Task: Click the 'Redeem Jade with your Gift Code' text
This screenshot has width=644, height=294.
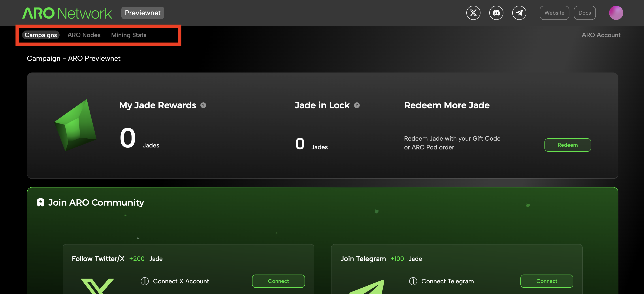Action: (452, 138)
